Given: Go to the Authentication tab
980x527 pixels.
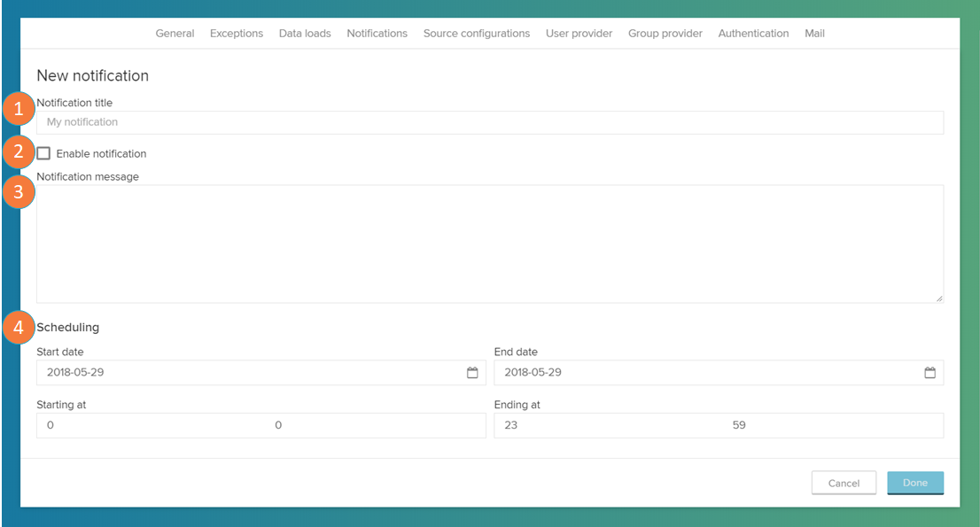Looking at the screenshot, I should click(753, 34).
